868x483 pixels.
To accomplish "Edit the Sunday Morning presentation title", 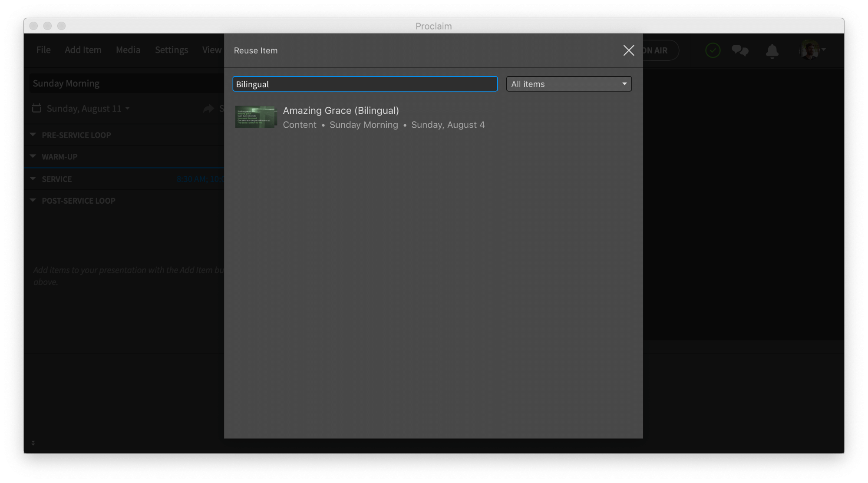I will pyautogui.click(x=126, y=83).
